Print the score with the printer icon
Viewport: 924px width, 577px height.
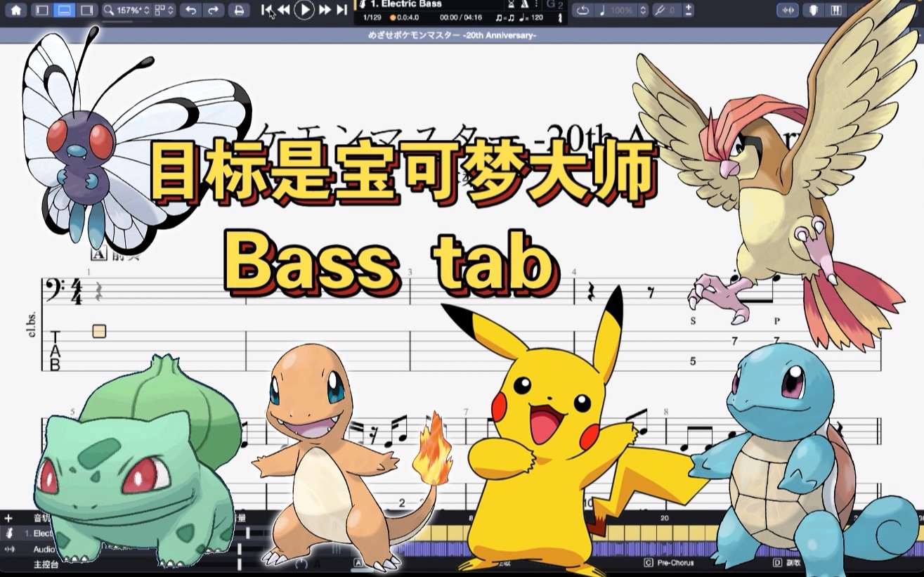[239, 11]
